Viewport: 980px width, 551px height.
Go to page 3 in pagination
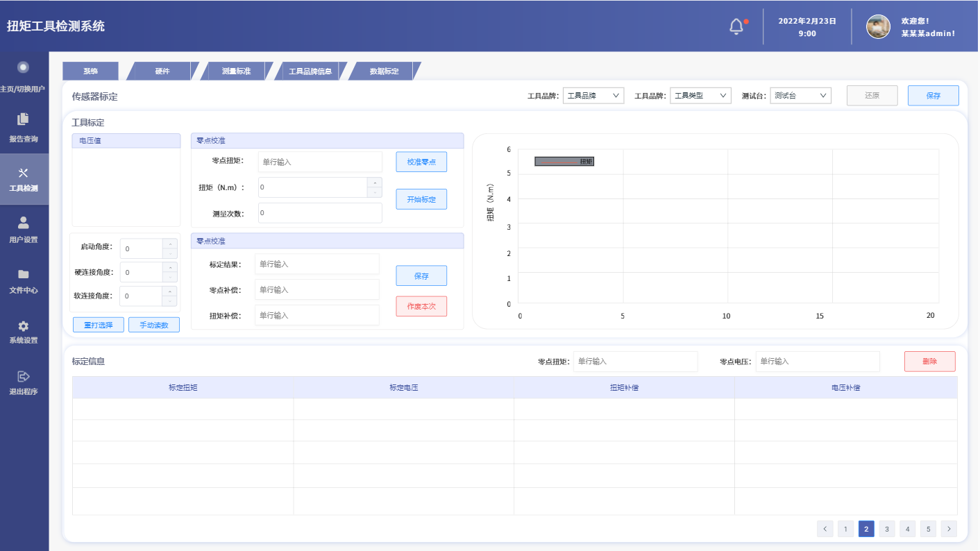pos(887,529)
